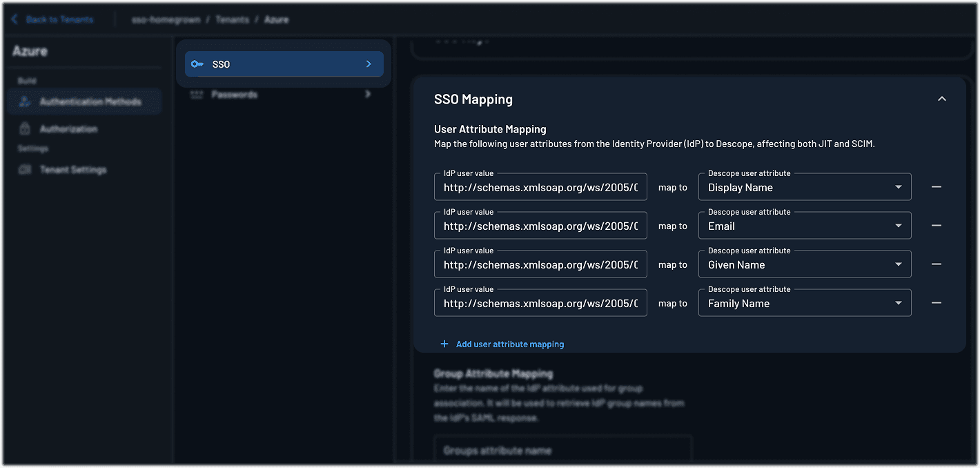Click the Tenants breadcrumb link
The height and width of the screenshot is (468, 980).
click(232, 19)
